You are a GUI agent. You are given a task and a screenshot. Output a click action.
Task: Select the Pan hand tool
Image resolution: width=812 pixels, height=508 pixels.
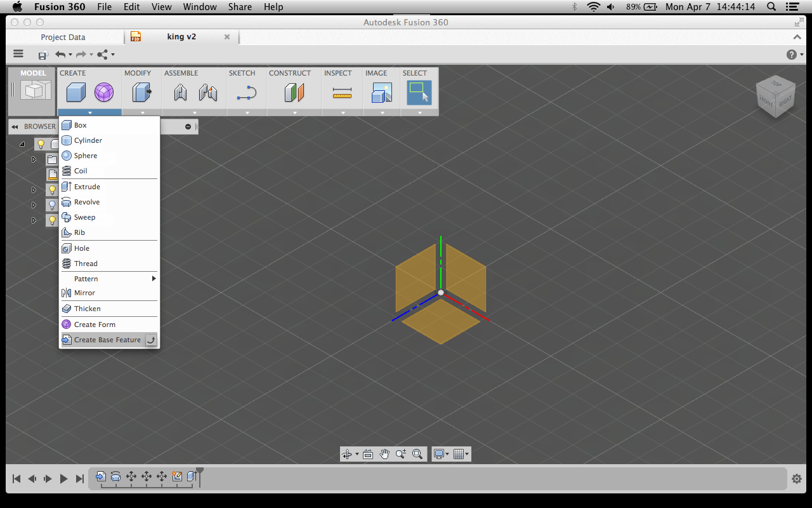[384, 454]
